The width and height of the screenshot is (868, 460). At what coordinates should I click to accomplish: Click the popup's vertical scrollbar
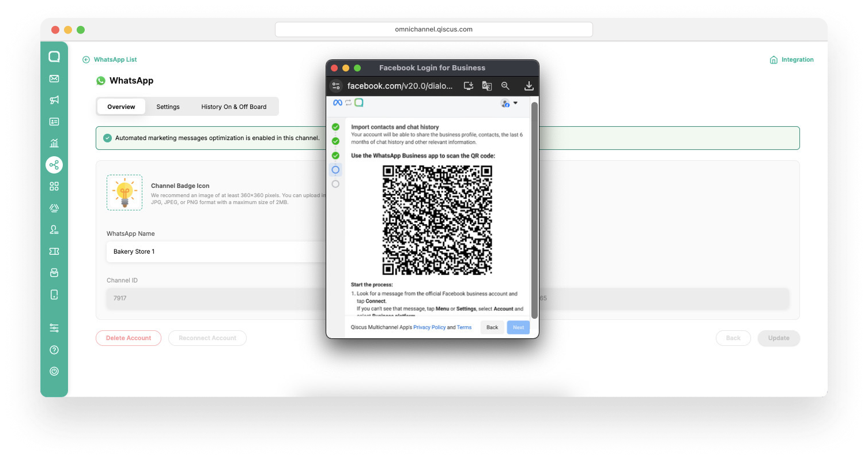[x=534, y=210]
